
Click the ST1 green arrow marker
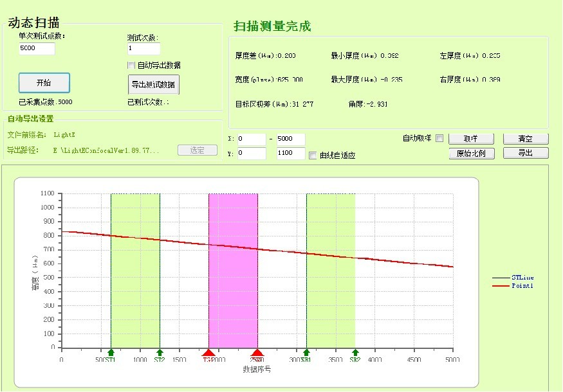(111, 352)
